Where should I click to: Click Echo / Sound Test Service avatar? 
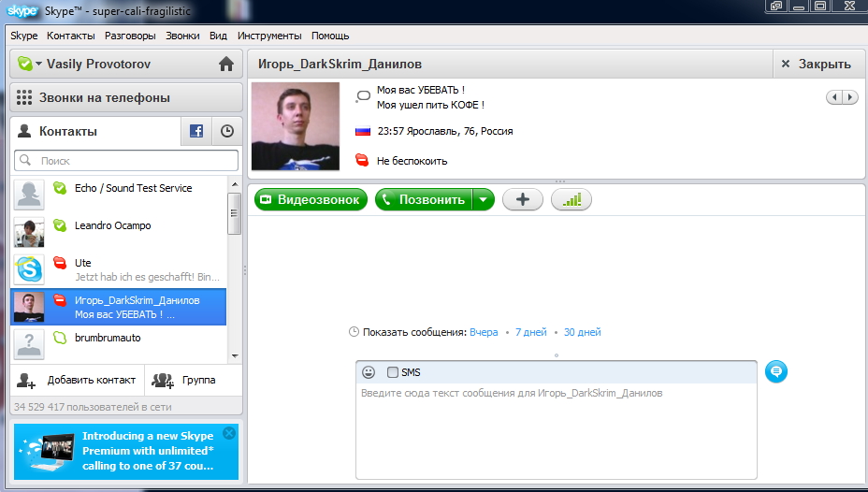(29, 195)
